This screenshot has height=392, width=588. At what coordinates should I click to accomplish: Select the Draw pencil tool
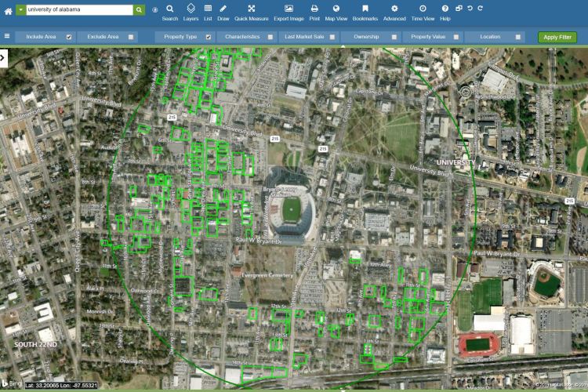click(223, 13)
